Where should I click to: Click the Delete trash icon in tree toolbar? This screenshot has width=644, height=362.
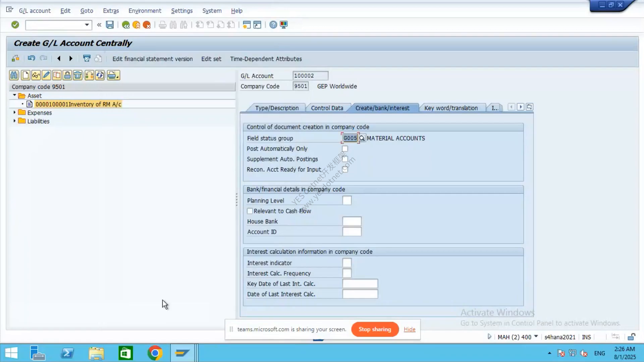click(x=77, y=75)
